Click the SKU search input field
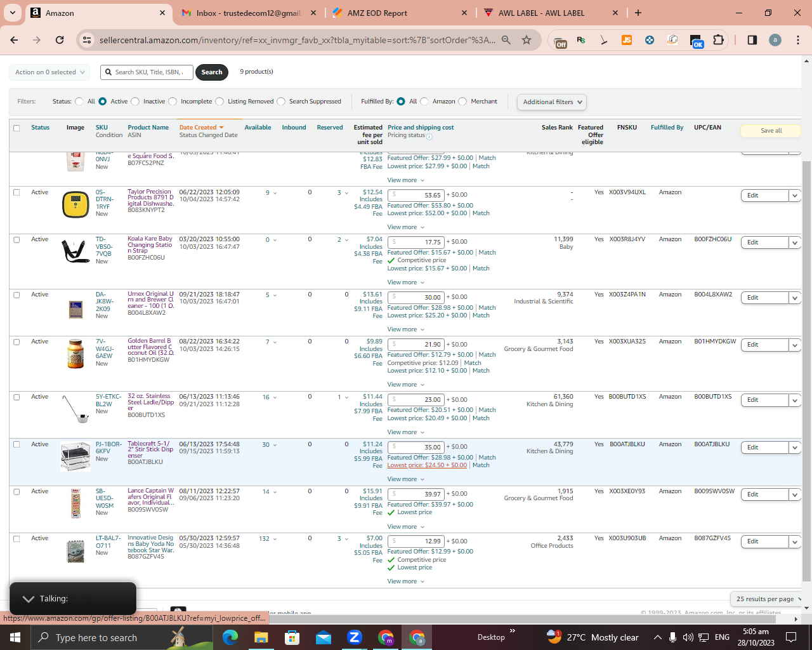Viewport: 812px width, 650px height. click(x=147, y=72)
